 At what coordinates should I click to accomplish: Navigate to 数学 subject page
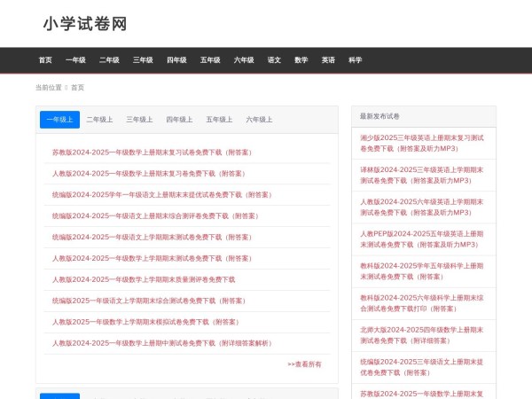pyautogui.click(x=301, y=60)
